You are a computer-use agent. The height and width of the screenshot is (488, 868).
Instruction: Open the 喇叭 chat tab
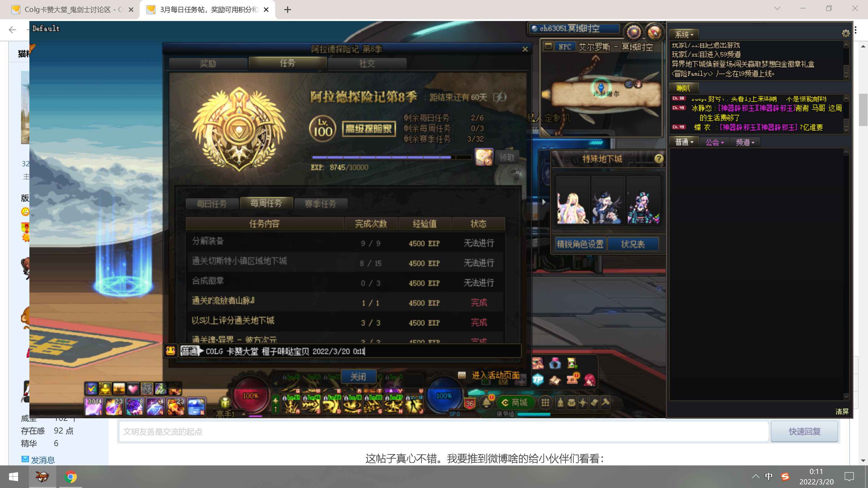click(x=684, y=88)
